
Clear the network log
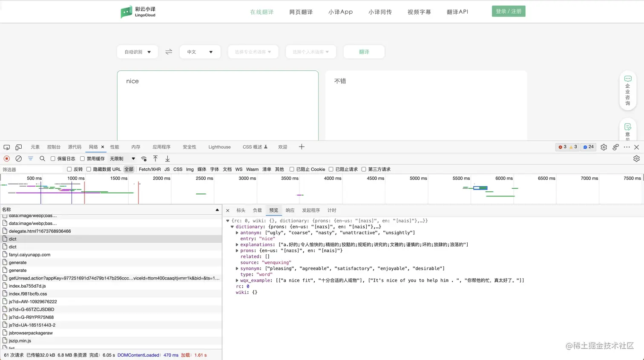[x=19, y=158]
